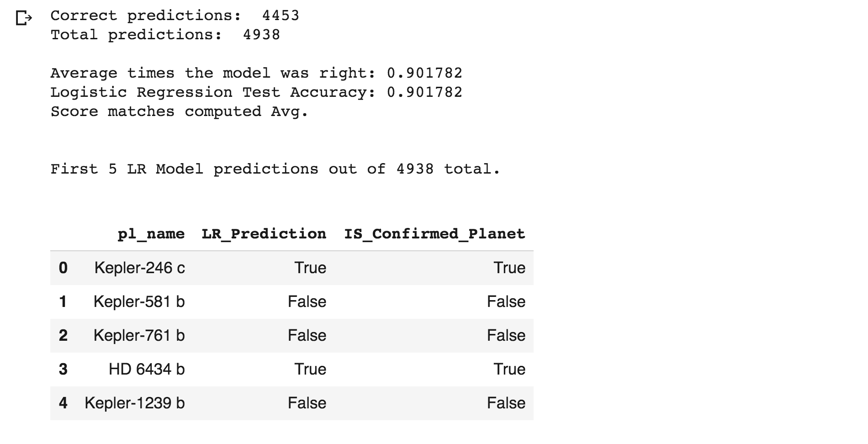This screenshot has width=868, height=444.
Task: Click LR_Prediction False value for Kepler-581 b
Action: (307, 301)
